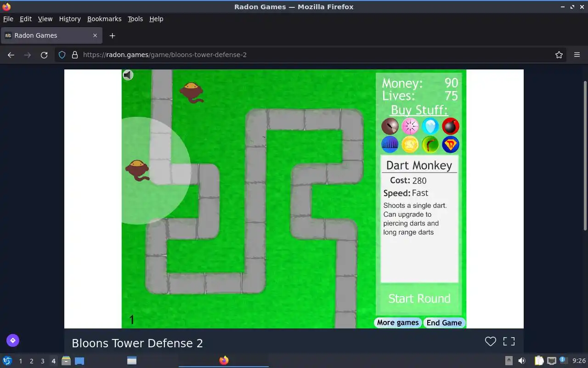
Task: Open the File menu
Action: click(8, 19)
